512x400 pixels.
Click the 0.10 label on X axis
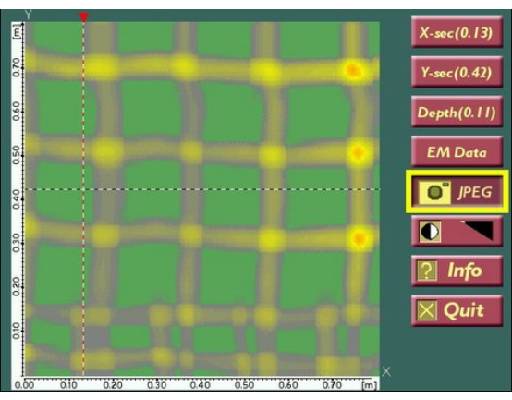69,385
